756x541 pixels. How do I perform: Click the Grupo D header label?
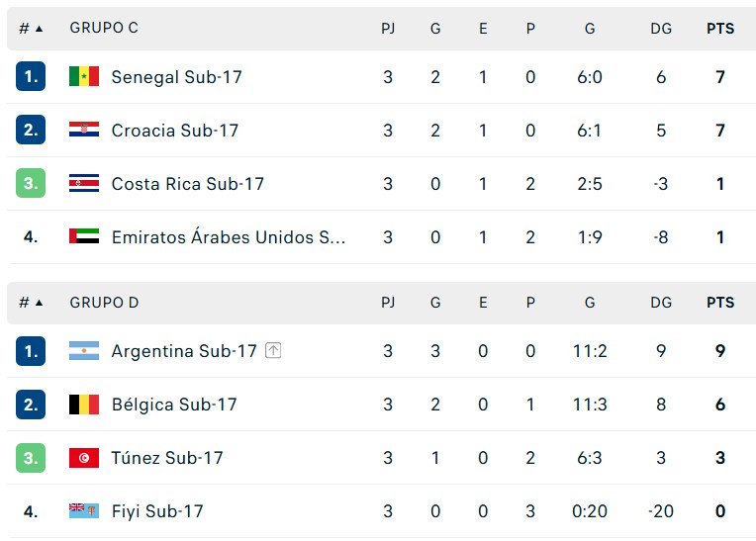[104, 303]
